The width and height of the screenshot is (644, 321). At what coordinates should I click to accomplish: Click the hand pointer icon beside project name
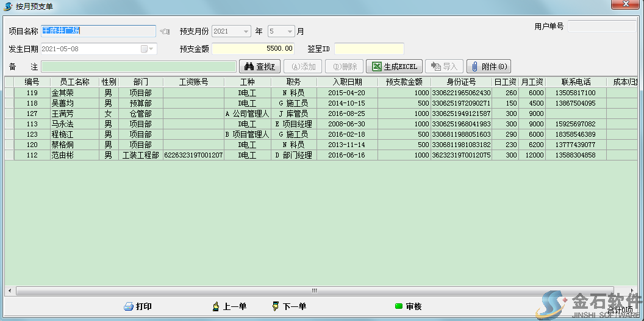(165, 31)
